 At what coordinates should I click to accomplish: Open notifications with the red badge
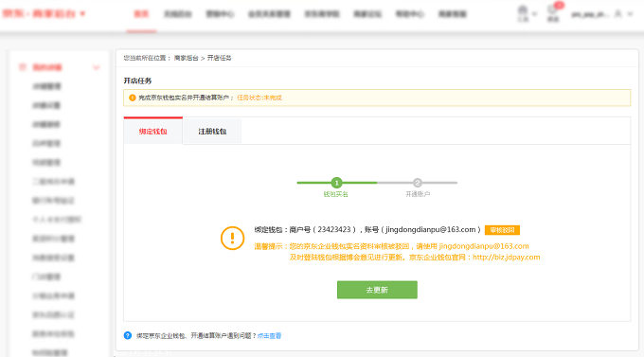[553, 12]
